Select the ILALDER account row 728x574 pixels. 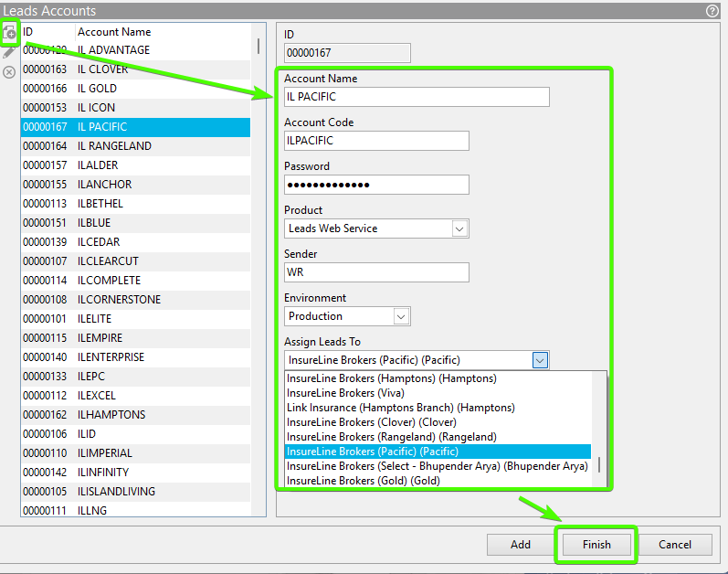coord(135,165)
